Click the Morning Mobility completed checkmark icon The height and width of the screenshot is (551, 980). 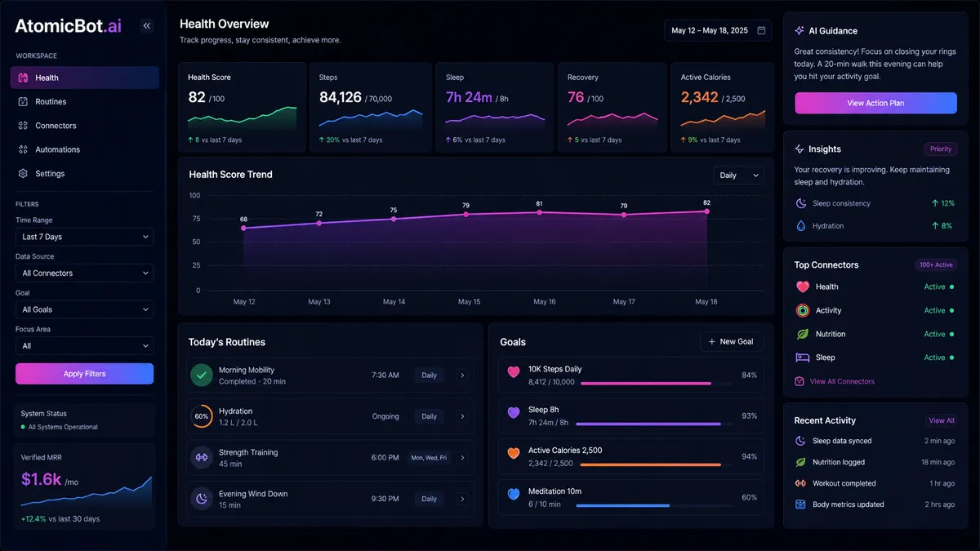pos(202,375)
